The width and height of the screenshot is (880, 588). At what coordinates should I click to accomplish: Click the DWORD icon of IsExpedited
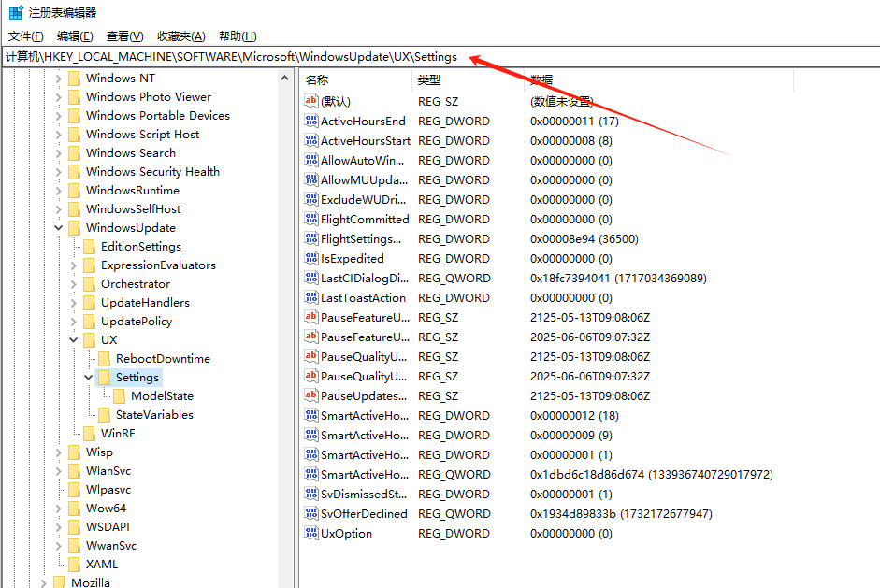tap(310, 258)
